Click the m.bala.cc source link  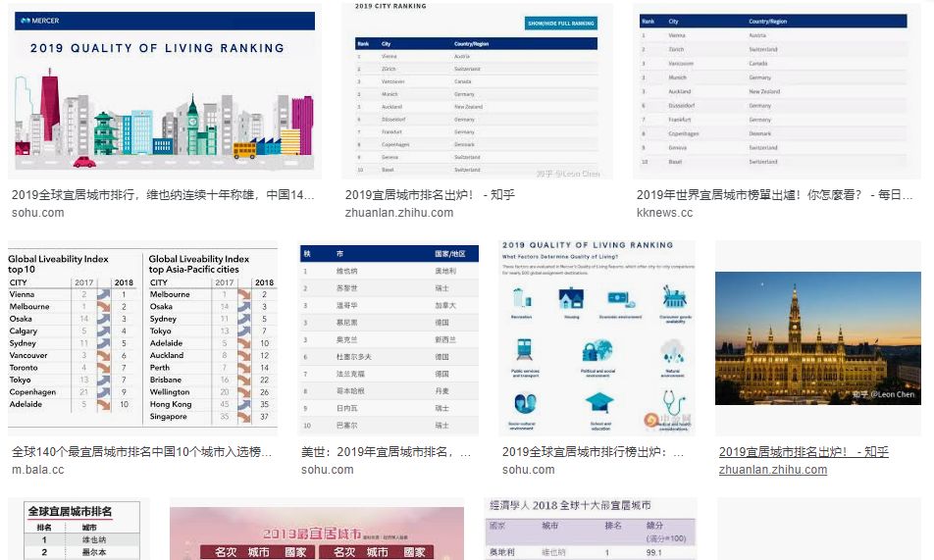(x=37, y=470)
